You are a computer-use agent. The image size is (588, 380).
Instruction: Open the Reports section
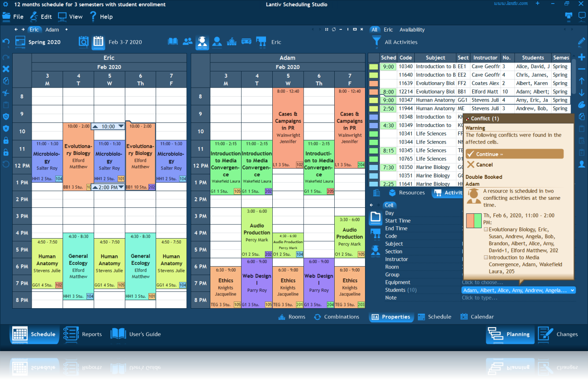83,334
